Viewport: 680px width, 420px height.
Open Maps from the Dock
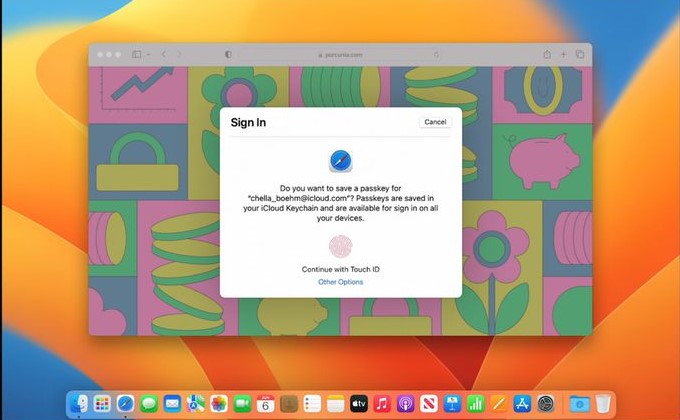tap(196, 404)
